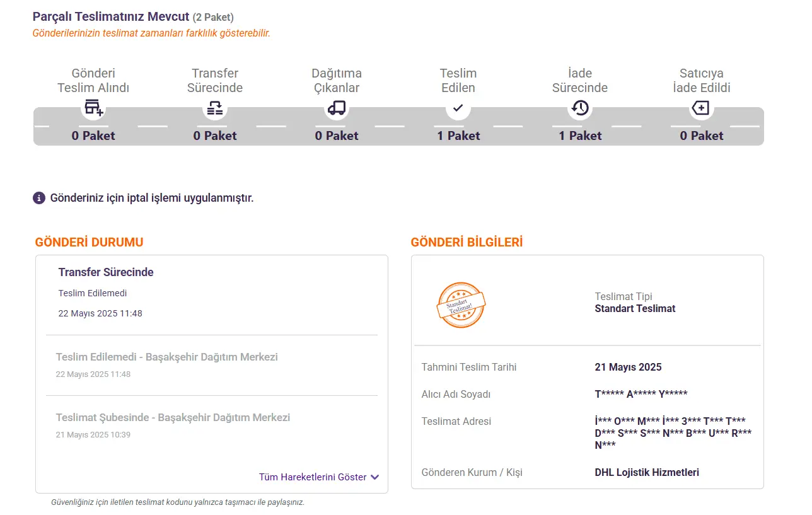Click the Transfer Sürecinde status heading
812x515 pixels.
click(x=106, y=272)
